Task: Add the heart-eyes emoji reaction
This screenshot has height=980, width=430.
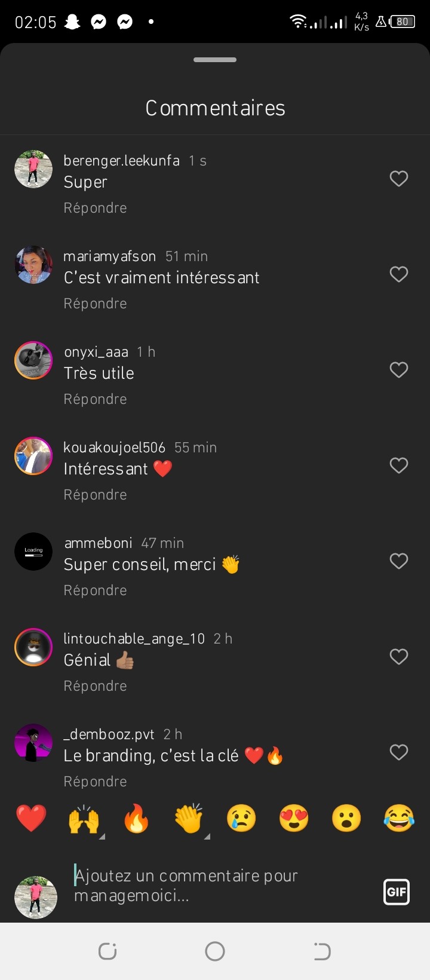Action: click(294, 818)
